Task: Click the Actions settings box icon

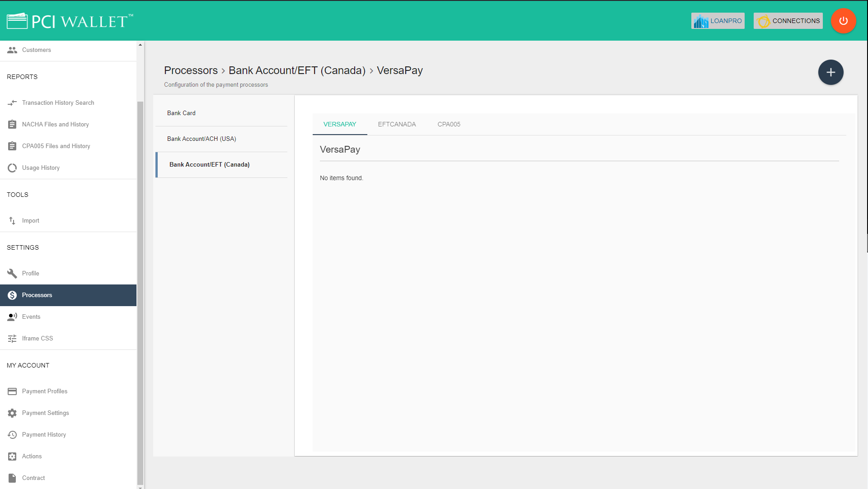Action: [12, 456]
